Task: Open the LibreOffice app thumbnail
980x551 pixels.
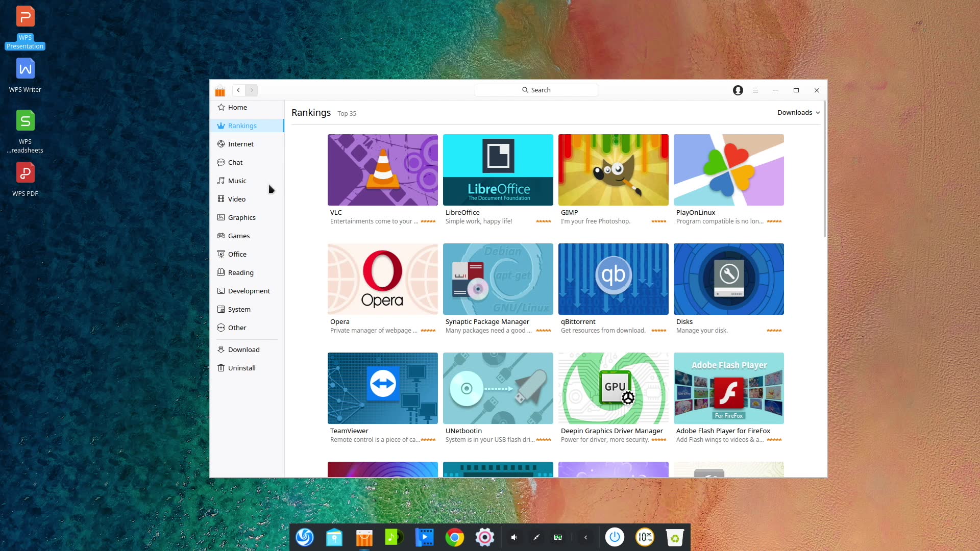Action: point(498,170)
